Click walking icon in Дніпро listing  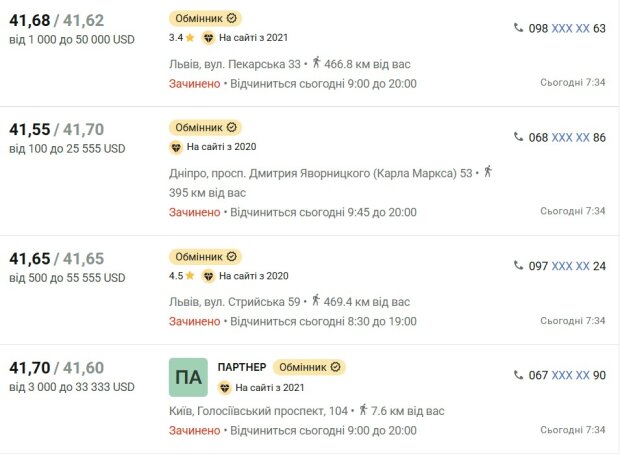[x=488, y=172]
